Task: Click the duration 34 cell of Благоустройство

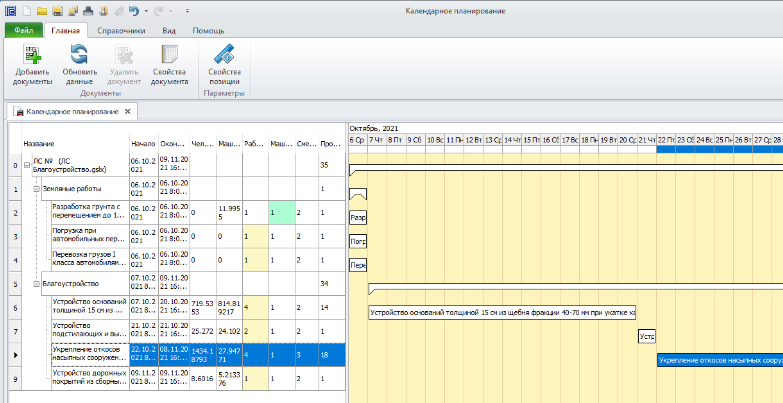Action: 332,284
